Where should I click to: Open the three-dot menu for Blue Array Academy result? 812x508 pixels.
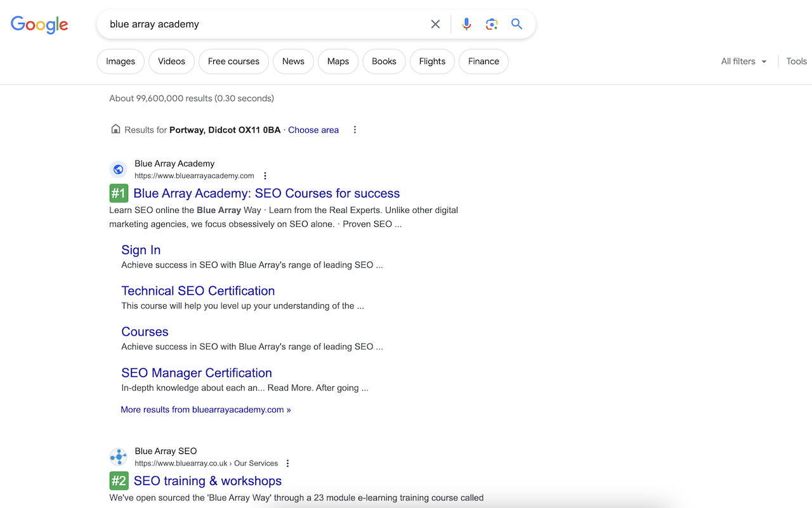click(265, 175)
